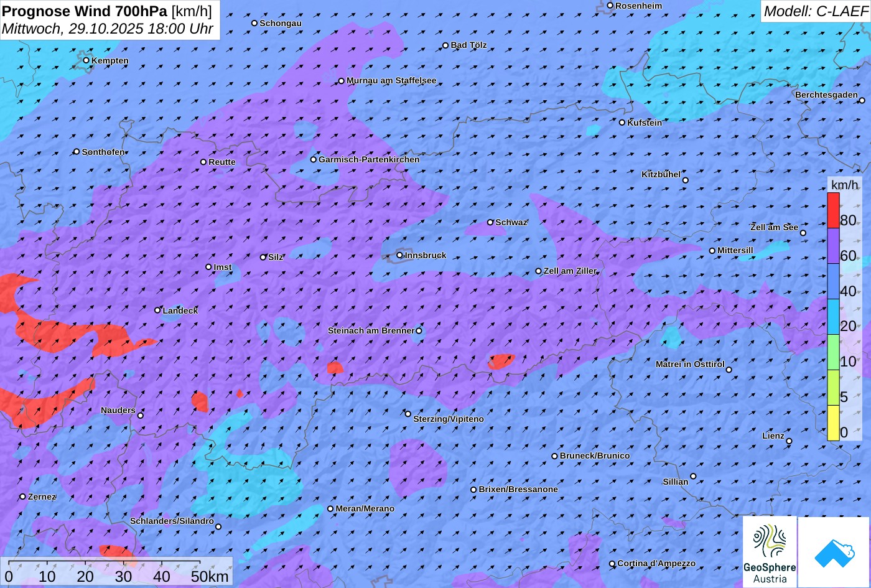Click the GeoSphere Austria logo
The height and width of the screenshot is (588, 871).
coord(770,552)
